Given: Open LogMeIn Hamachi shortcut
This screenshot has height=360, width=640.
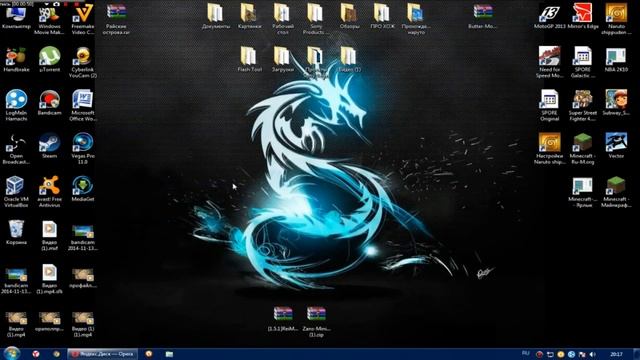Looking at the screenshot, I should click(16, 106).
